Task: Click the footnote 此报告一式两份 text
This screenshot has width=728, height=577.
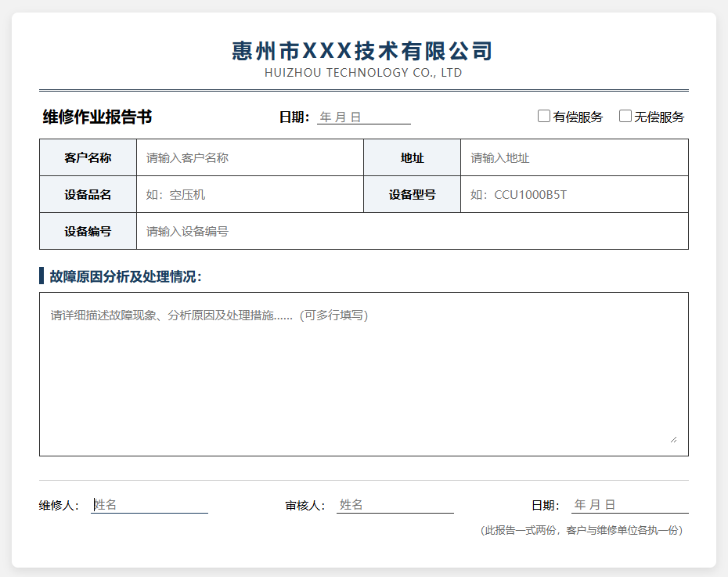Action: pos(582,530)
